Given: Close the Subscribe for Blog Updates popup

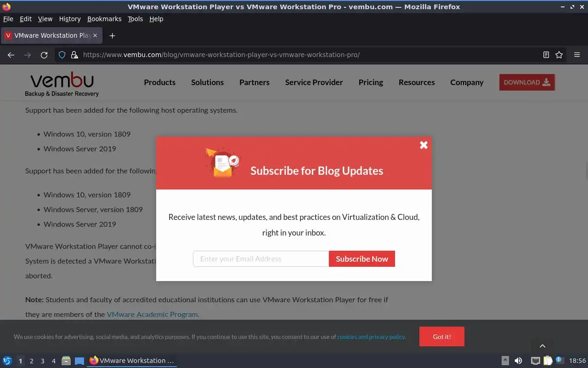Looking at the screenshot, I should pos(424,145).
